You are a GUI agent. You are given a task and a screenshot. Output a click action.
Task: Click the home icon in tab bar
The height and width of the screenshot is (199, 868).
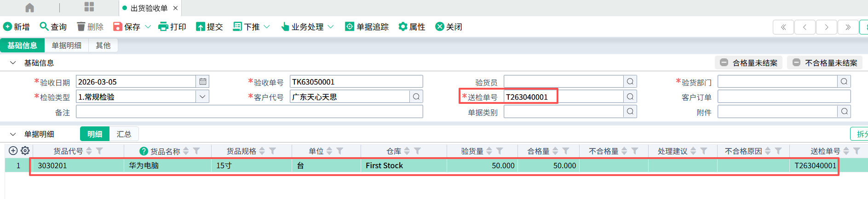(29, 8)
